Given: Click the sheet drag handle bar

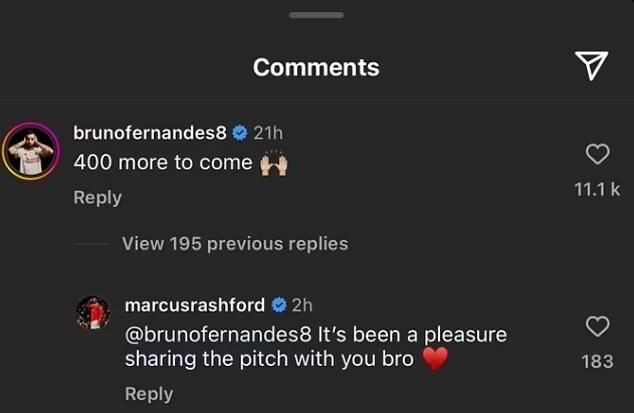Looking at the screenshot, I should [317, 15].
